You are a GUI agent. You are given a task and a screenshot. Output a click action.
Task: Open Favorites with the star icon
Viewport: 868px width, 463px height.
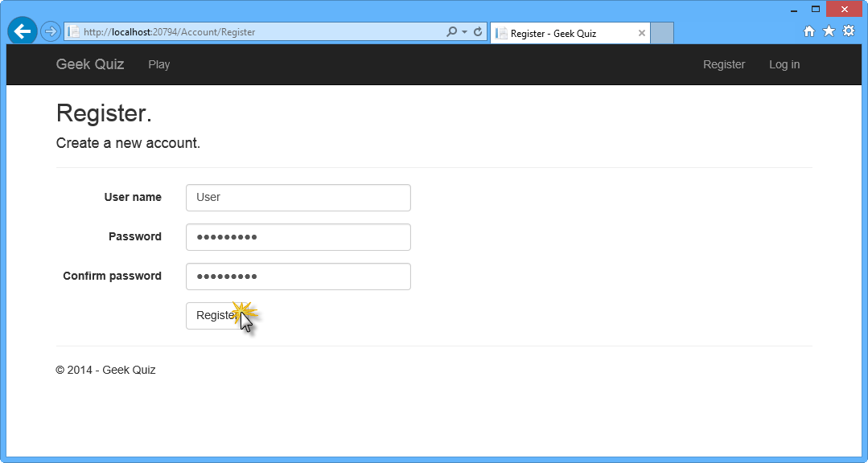pos(829,31)
